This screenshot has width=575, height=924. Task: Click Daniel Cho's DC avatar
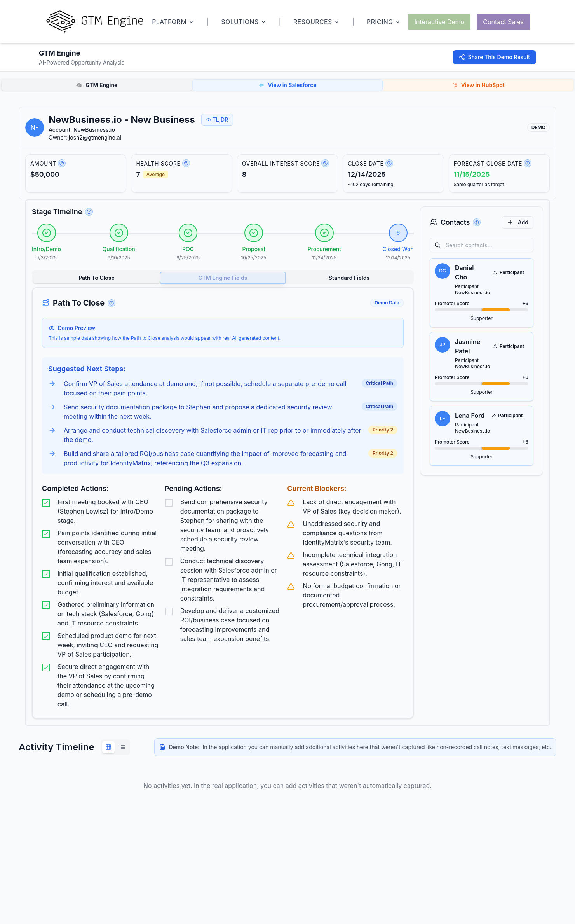[x=443, y=271]
